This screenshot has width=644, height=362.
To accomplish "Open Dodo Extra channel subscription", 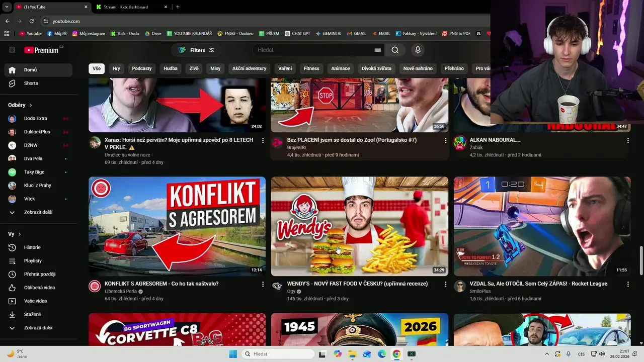I will pyautogui.click(x=38, y=119).
